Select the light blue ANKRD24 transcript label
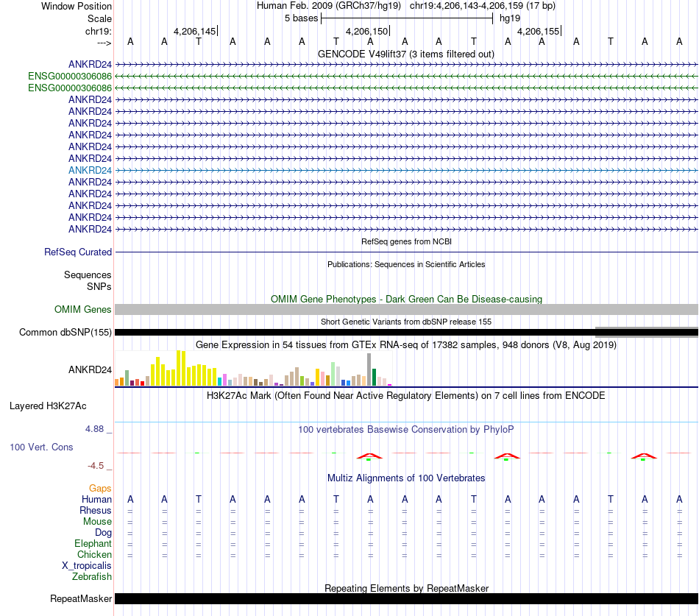 pos(90,171)
